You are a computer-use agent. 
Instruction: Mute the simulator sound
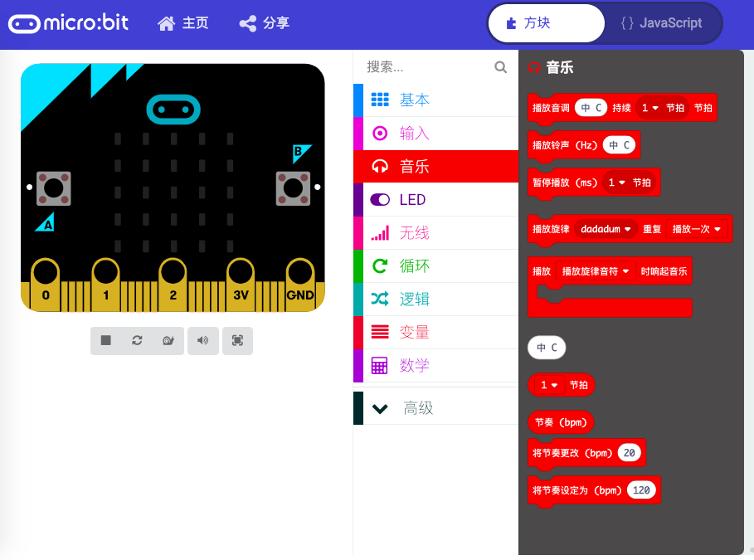[203, 341]
